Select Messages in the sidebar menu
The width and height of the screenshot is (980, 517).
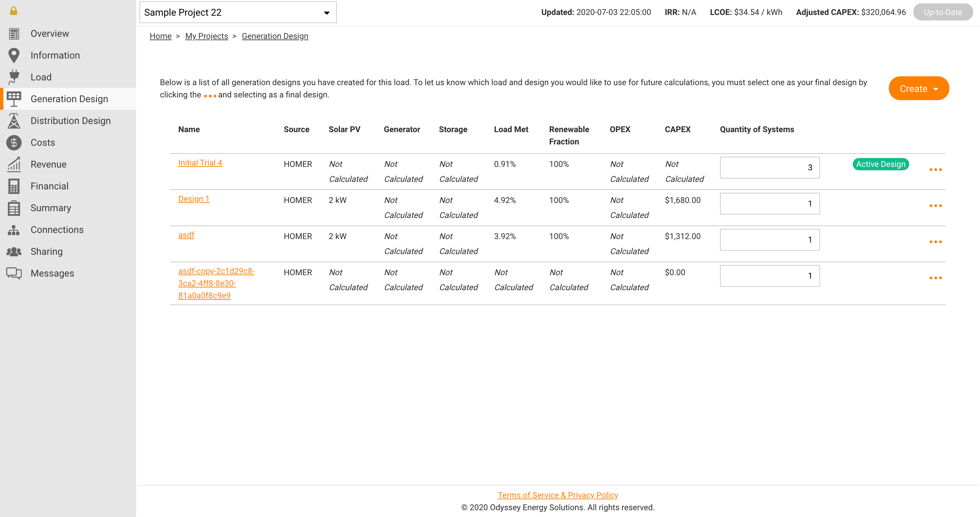(52, 273)
